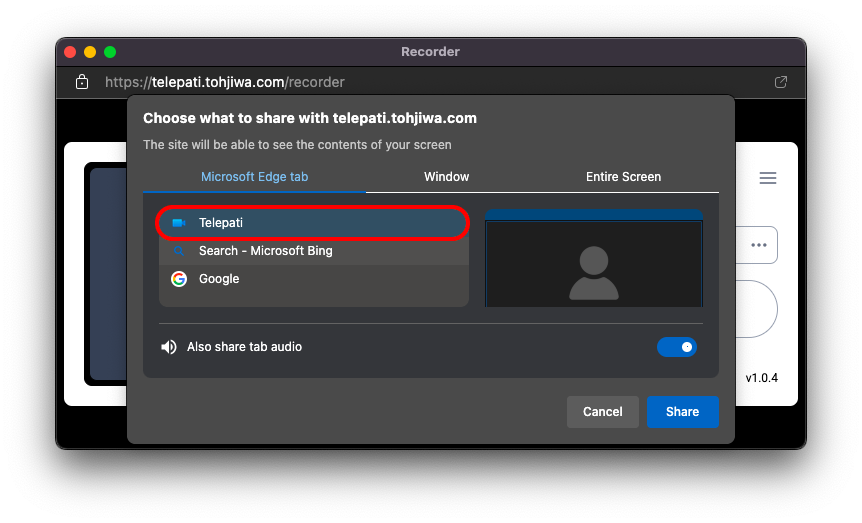Click the Bing search icon in the tab list
This screenshot has width=862, height=523.
[x=179, y=251]
